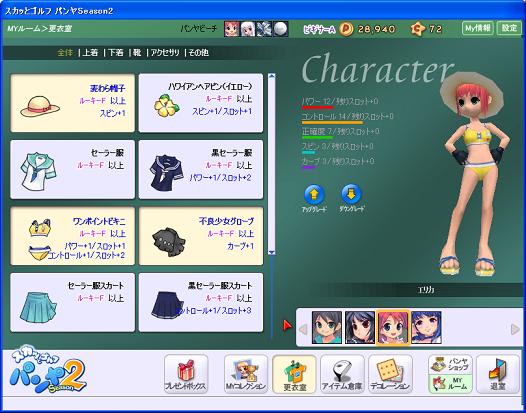Go to MY ルーム
Image resolution: width=526 pixels, height=413 pixels.
click(x=450, y=384)
